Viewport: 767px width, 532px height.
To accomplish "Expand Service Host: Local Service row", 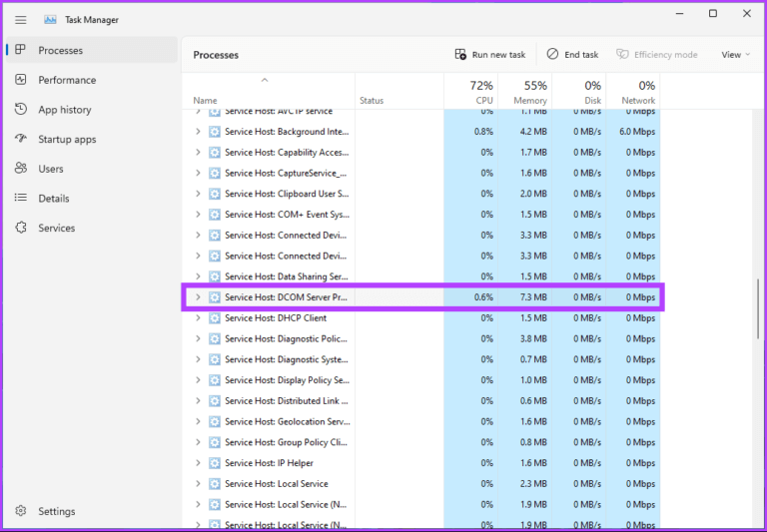I will coord(198,484).
